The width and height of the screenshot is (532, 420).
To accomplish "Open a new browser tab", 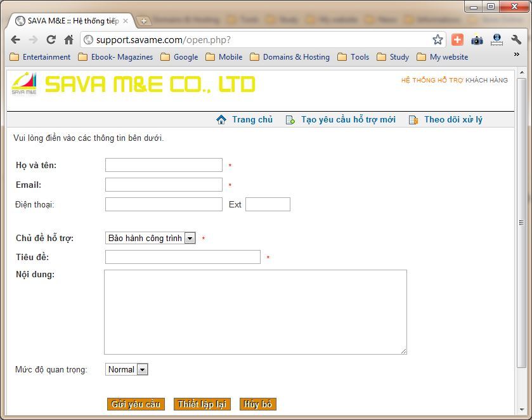I will tap(143, 21).
